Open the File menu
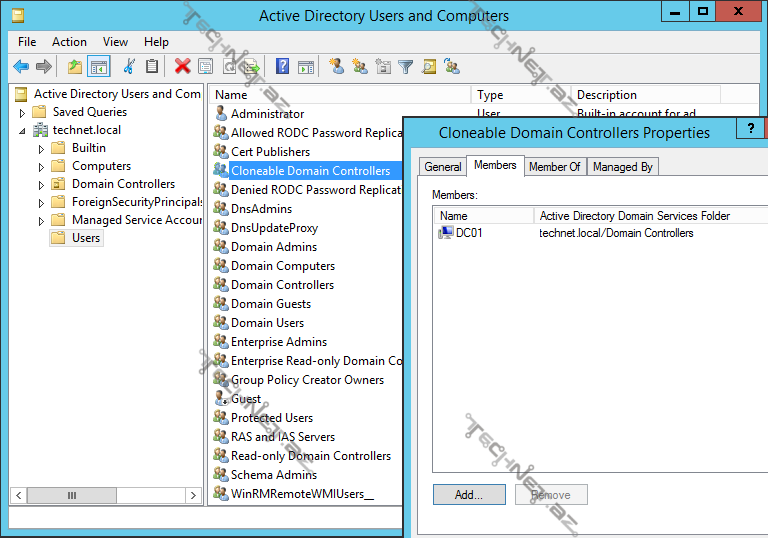 coord(27,42)
